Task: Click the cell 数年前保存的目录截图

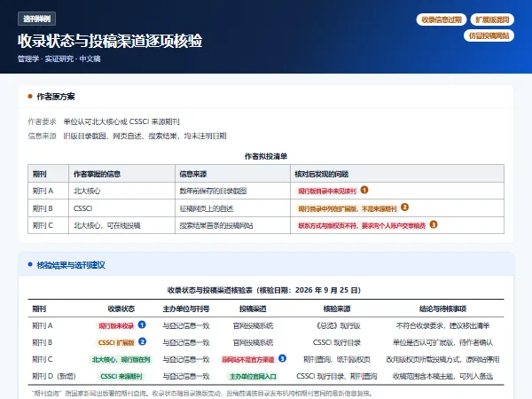Action: click(x=213, y=191)
